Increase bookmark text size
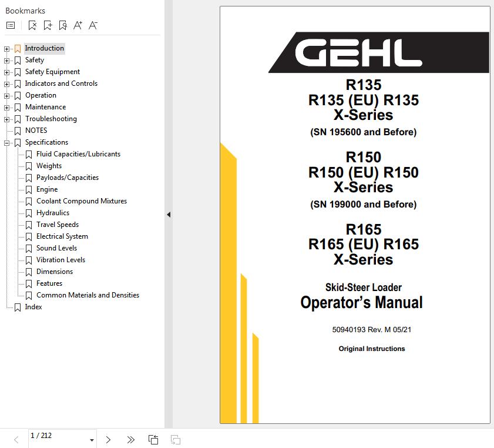 click(78, 25)
